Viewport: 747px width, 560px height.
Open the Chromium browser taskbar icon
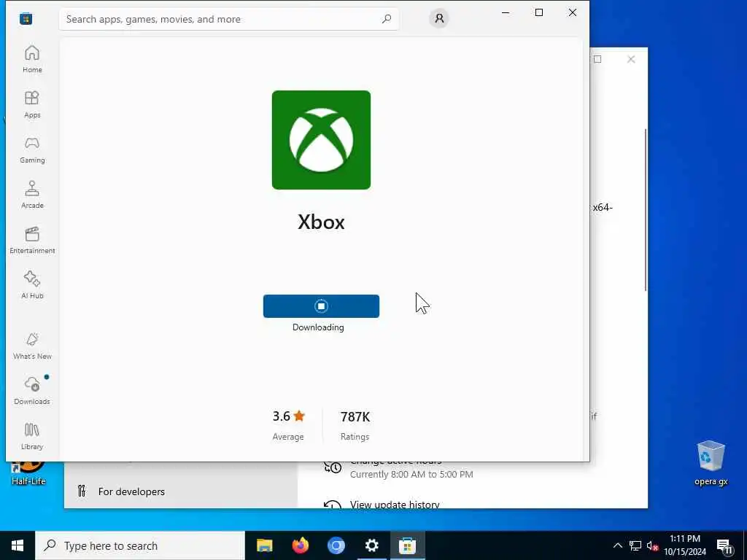click(336, 545)
